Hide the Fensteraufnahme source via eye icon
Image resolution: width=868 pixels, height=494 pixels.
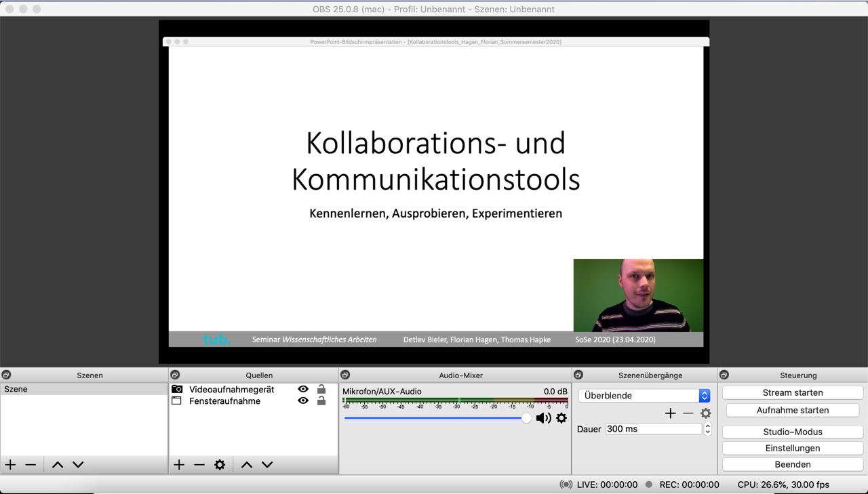(303, 400)
